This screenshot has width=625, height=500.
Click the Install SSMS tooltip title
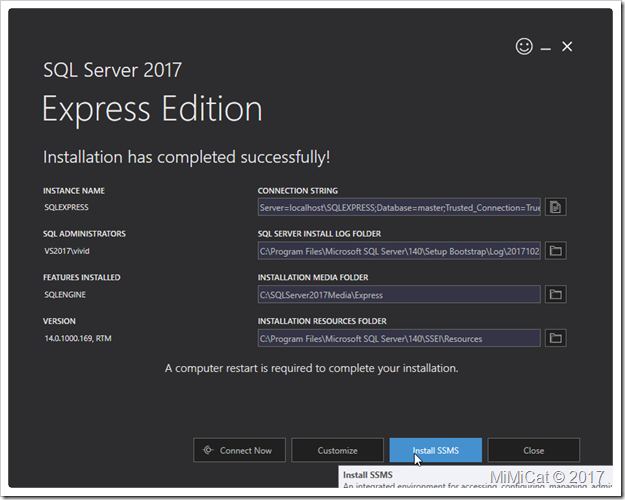click(368, 475)
